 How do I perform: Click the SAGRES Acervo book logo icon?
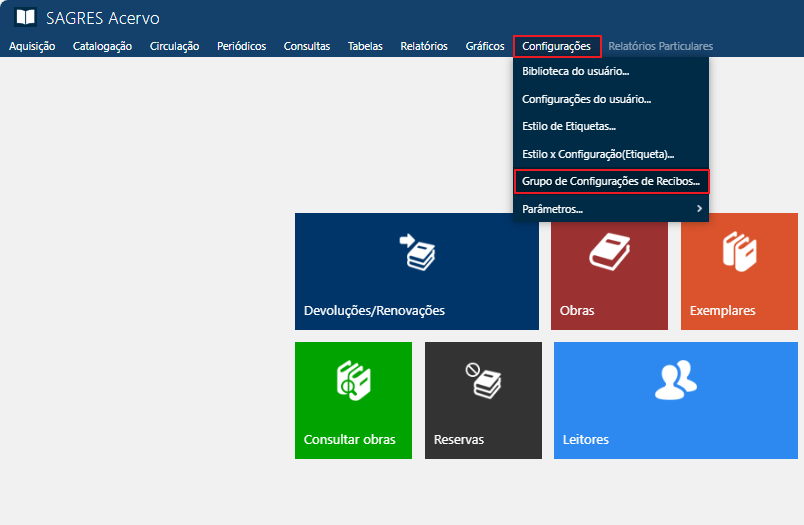[x=25, y=18]
